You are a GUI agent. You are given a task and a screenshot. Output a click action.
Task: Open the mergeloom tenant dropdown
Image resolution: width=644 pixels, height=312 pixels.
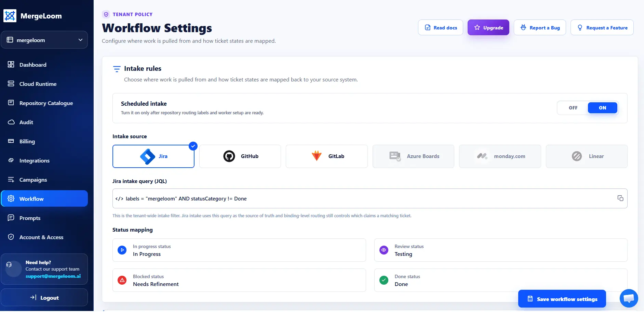tap(44, 40)
